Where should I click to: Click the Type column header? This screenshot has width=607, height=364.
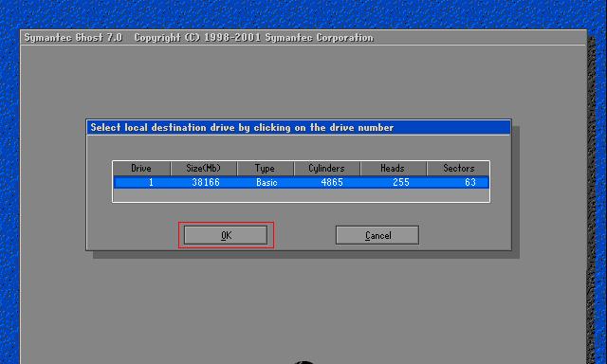tap(266, 169)
